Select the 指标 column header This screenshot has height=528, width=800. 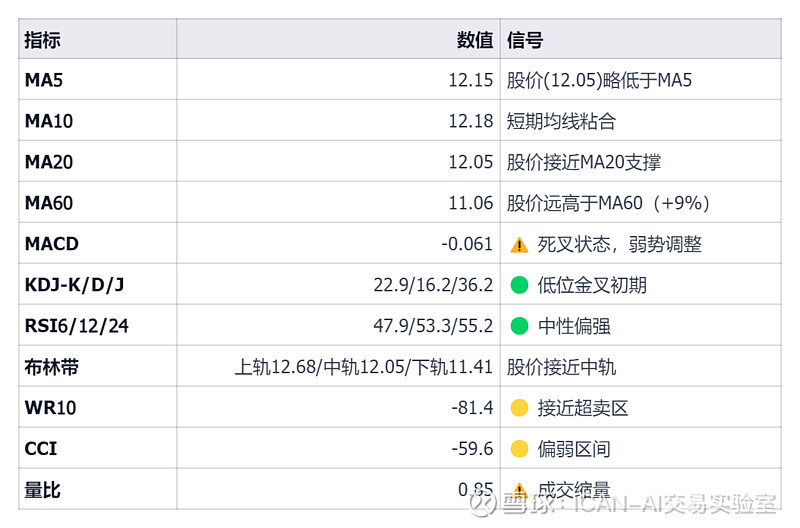click(x=43, y=40)
